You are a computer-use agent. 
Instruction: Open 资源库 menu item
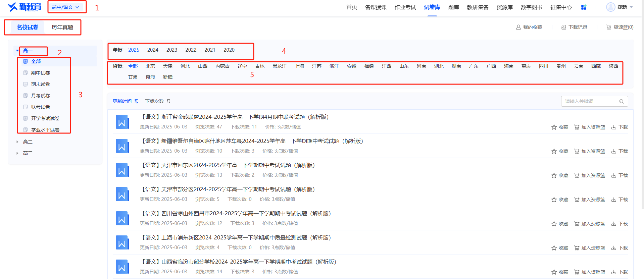tap(504, 7)
